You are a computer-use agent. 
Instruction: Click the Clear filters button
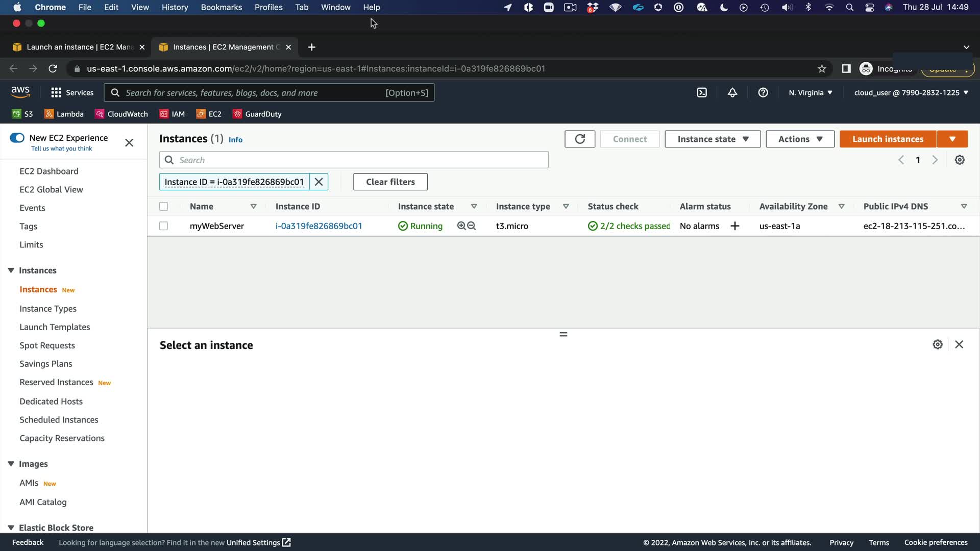pos(390,182)
